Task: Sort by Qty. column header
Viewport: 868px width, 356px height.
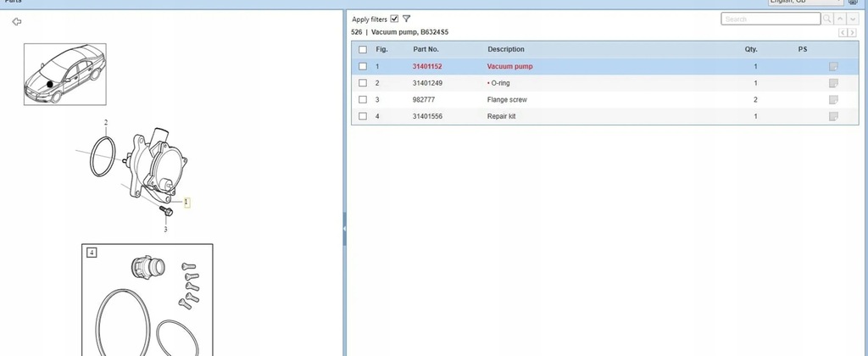Action: (751, 49)
